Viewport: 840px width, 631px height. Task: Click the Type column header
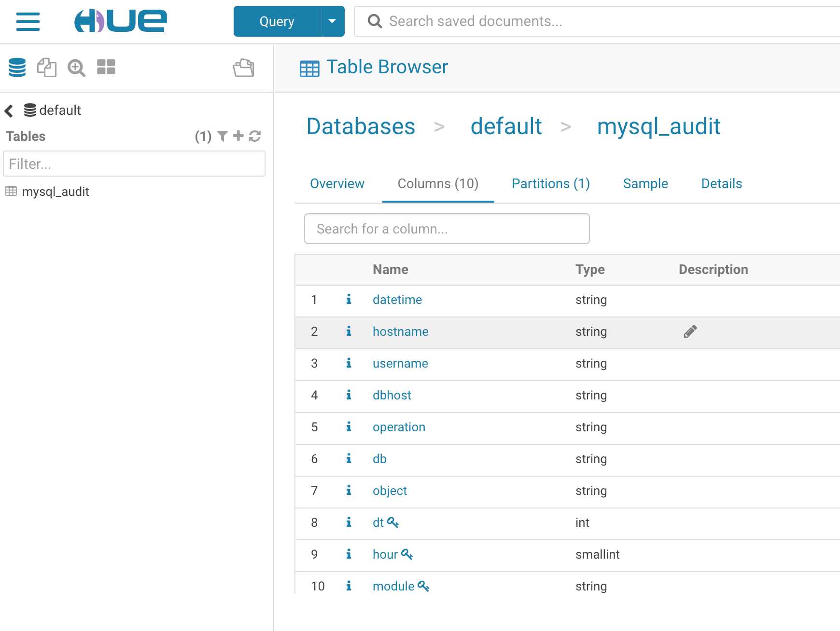coord(590,270)
